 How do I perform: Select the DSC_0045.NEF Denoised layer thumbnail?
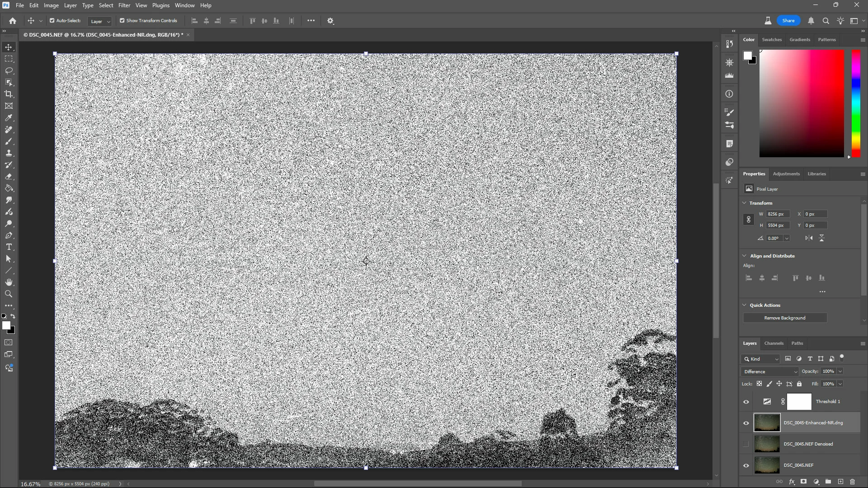pos(767,444)
